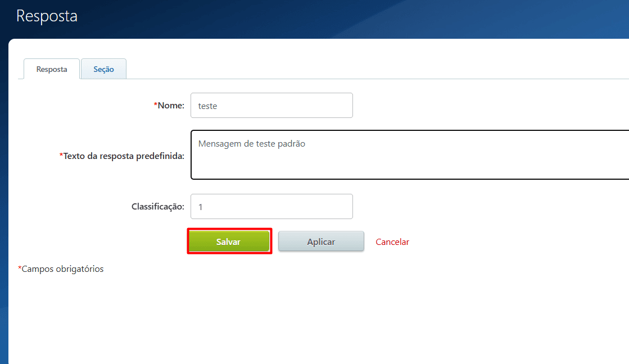This screenshot has width=629, height=364.
Task: Click the red asterisk before Campos obrigatórios
Action: 20,269
